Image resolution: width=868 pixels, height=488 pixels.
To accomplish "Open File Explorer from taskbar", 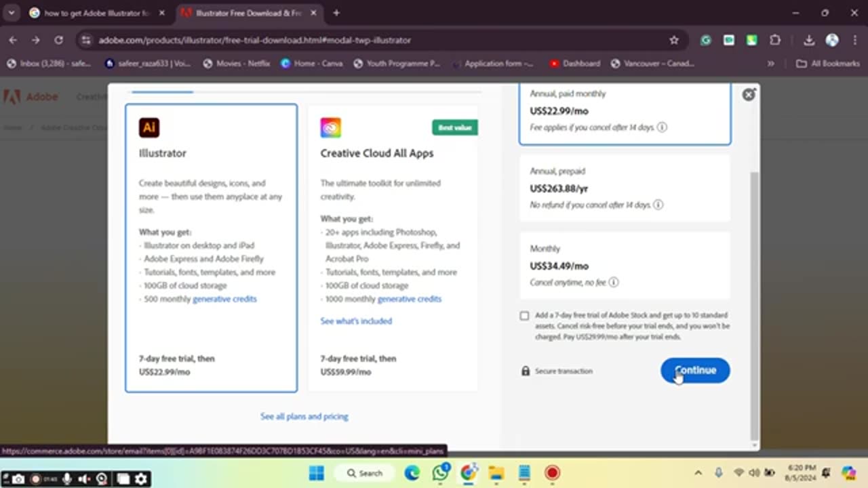I will coord(496,472).
